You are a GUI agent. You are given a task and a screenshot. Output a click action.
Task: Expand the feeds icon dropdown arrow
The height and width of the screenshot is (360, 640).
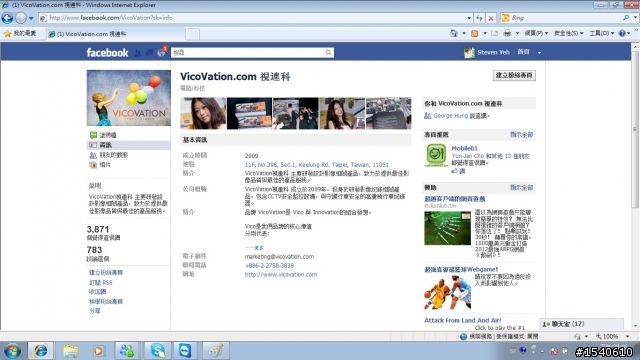pos(485,33)
